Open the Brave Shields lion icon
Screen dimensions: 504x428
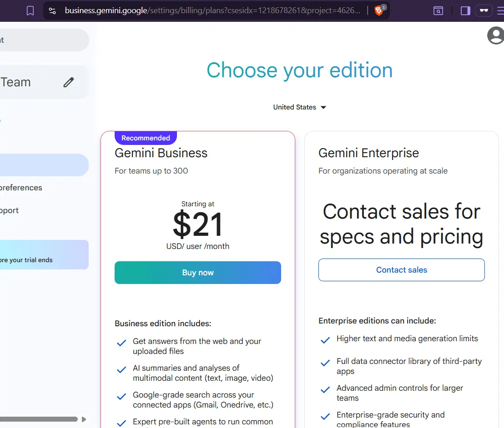click(x=379, y=10)
